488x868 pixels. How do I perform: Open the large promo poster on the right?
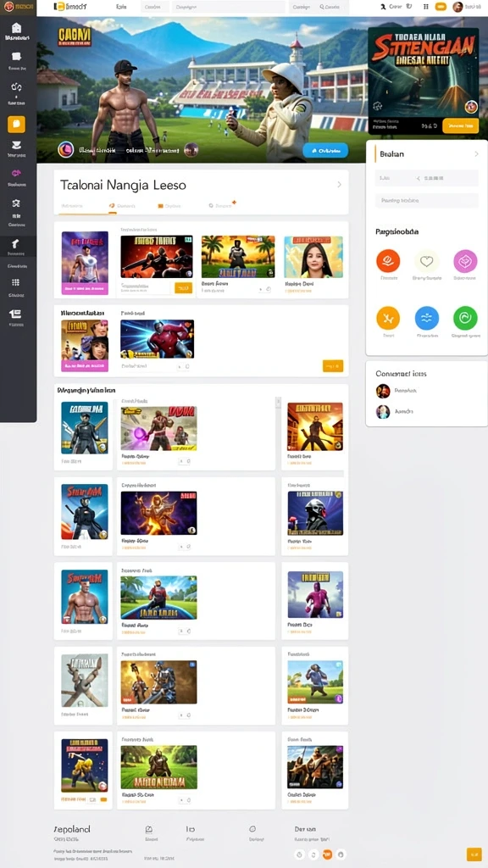(424, 72)
